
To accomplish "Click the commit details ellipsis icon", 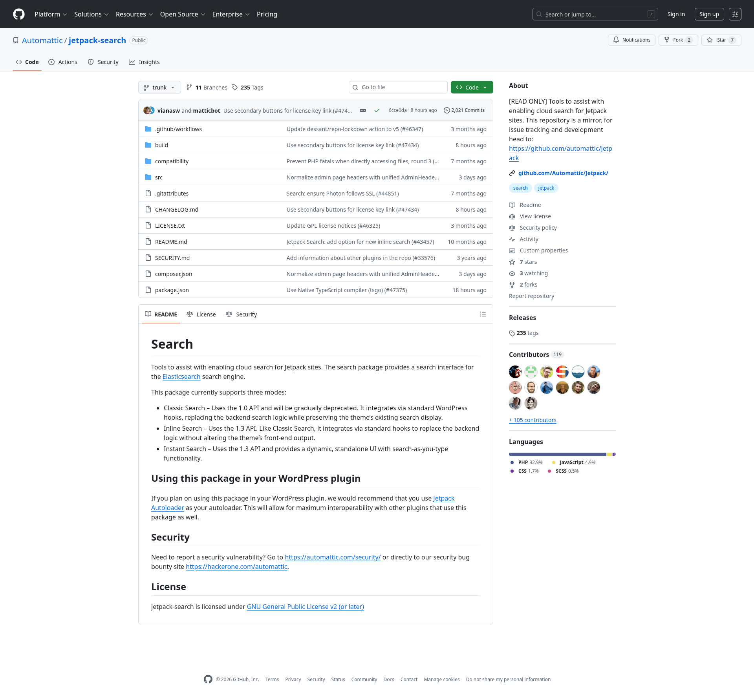I will [x=363, y=110].
